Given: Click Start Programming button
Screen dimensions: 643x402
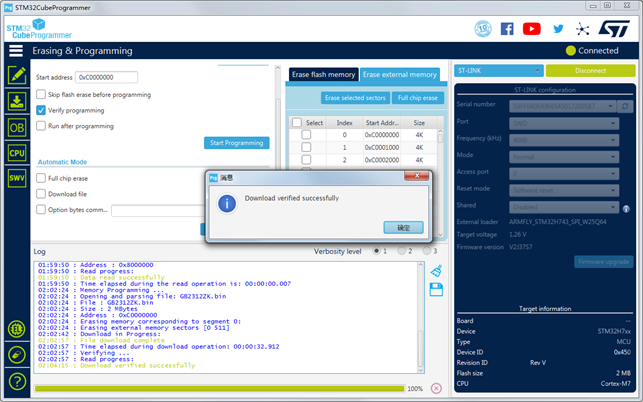Looking at the screenshot, I should coord(237,143).
